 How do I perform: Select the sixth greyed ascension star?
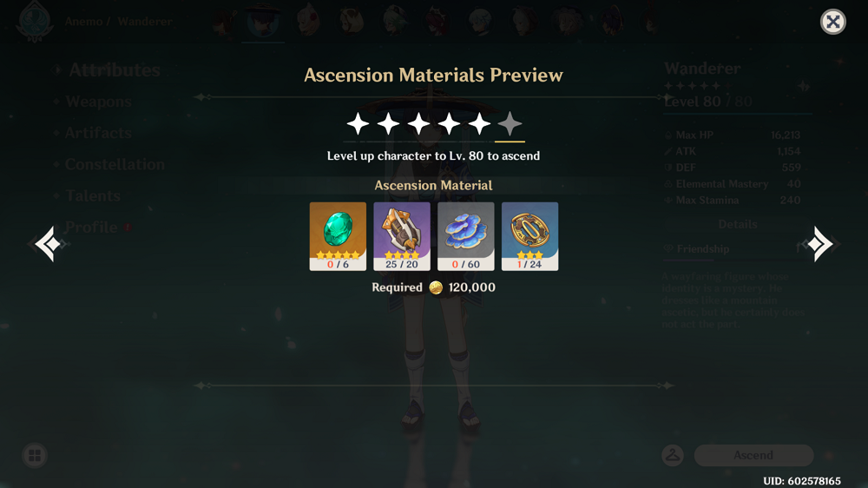(510, 123)
